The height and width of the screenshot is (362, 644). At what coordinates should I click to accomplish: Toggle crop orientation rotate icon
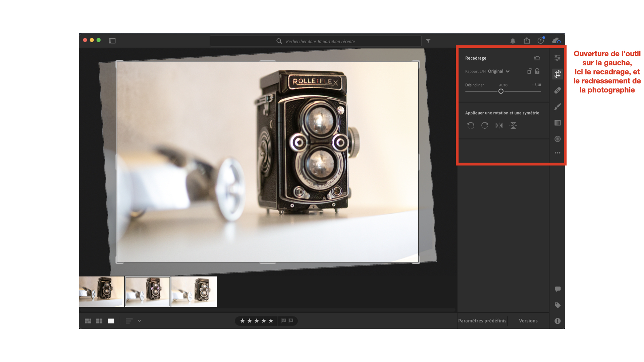(x=529, y=71)
